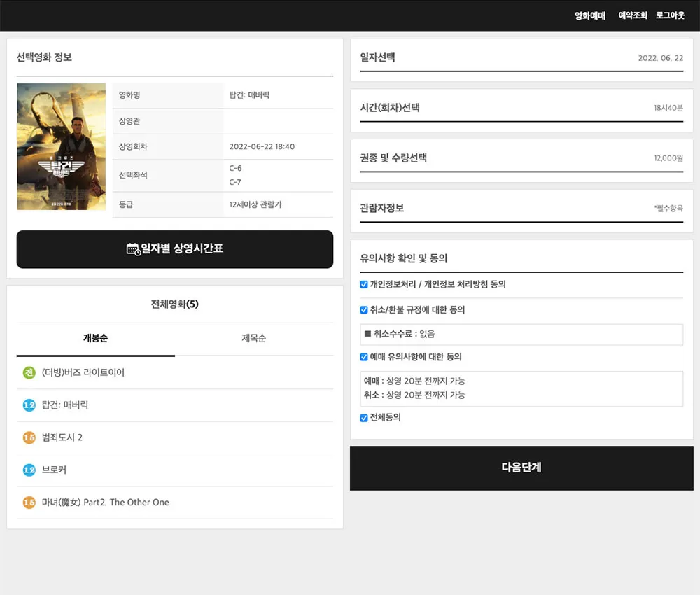Open 예약조회 in the top menu
The height and width of the screenshot is (595, 700).
pos(632,15)
